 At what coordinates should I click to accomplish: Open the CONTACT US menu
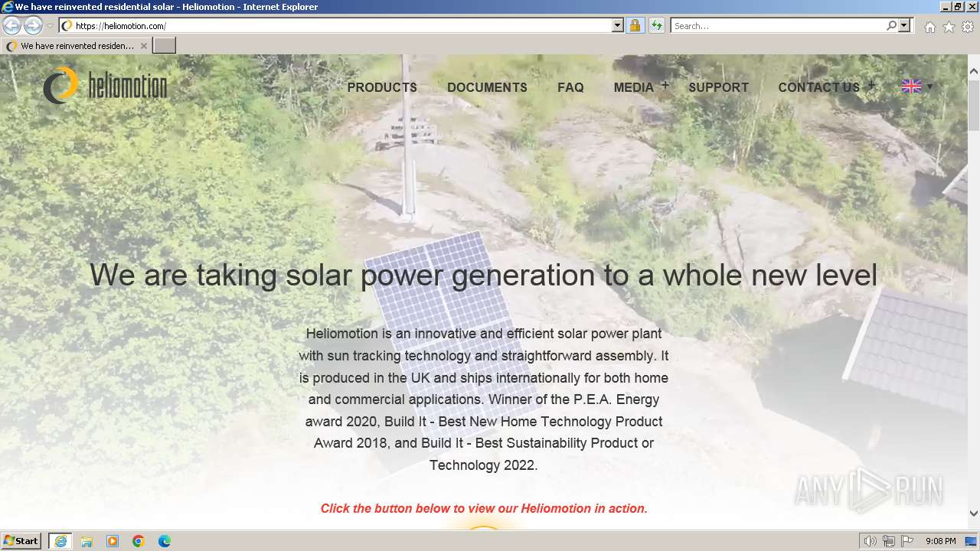click(x=818, y=87)
